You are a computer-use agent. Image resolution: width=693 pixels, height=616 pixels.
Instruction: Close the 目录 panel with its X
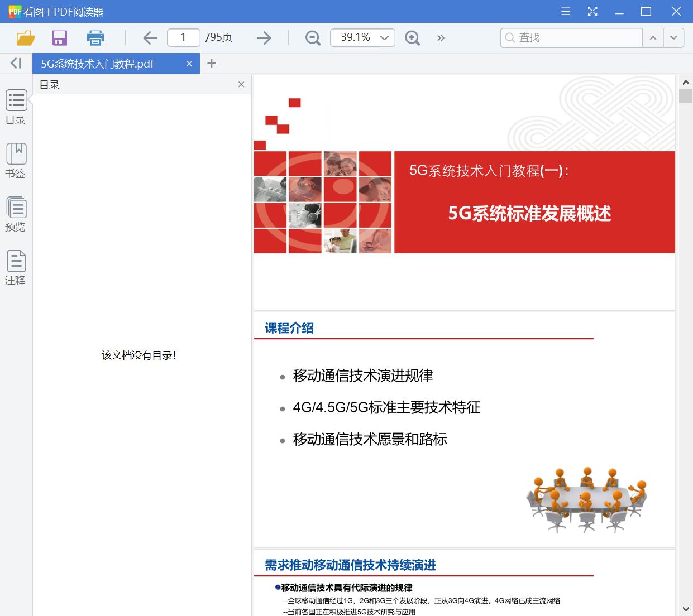pos(241,84)
